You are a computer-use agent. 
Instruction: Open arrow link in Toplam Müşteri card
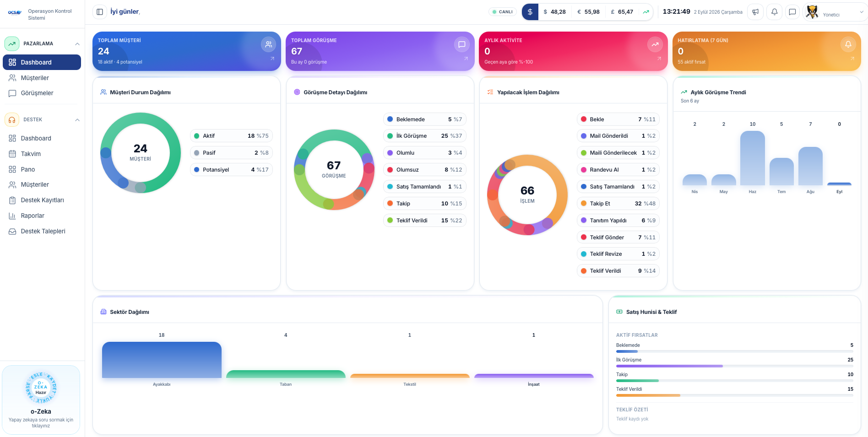pos(272,59)
